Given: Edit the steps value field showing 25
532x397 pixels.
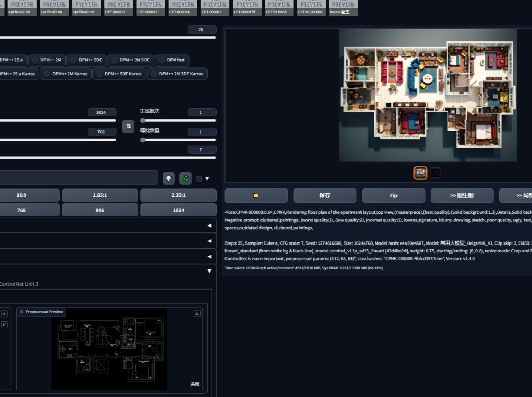Looking at the screenshot, I should 202,30.
